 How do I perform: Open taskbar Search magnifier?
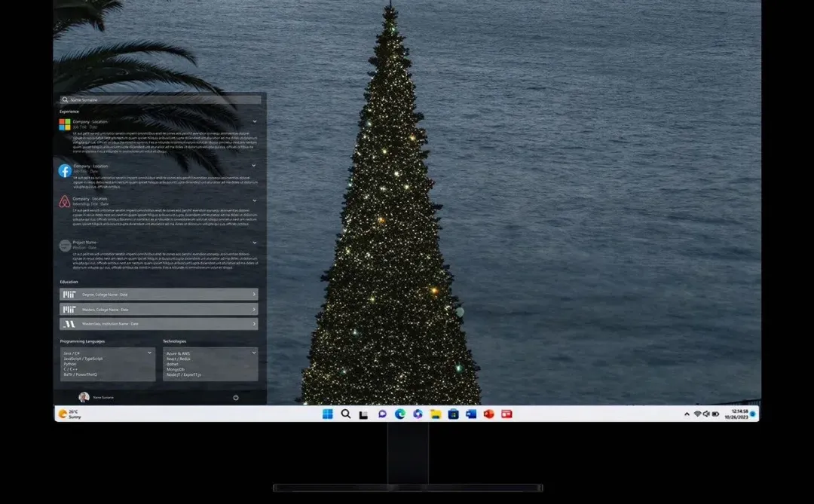346,414
